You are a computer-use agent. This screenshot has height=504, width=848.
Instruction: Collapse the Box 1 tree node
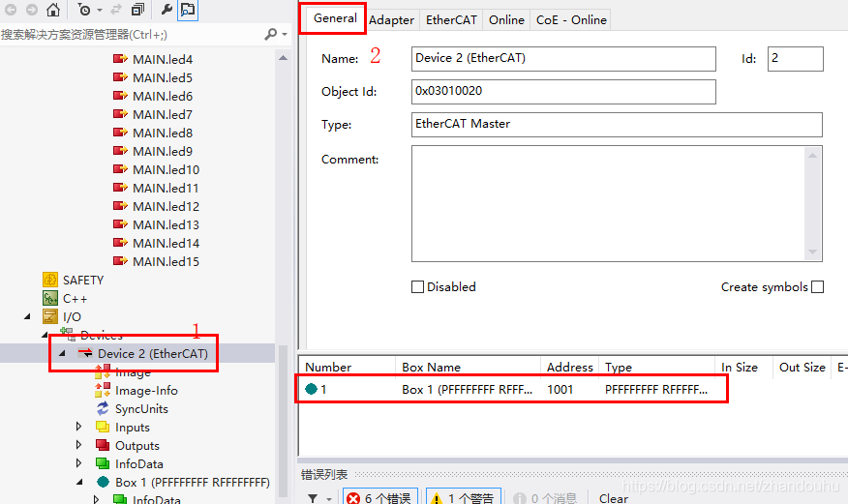coord(79,482)
